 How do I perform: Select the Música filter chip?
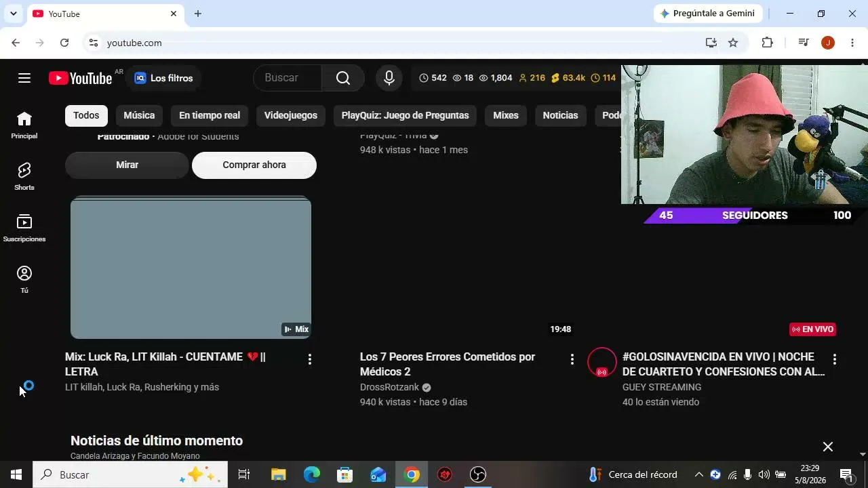[x=139, y=115]
